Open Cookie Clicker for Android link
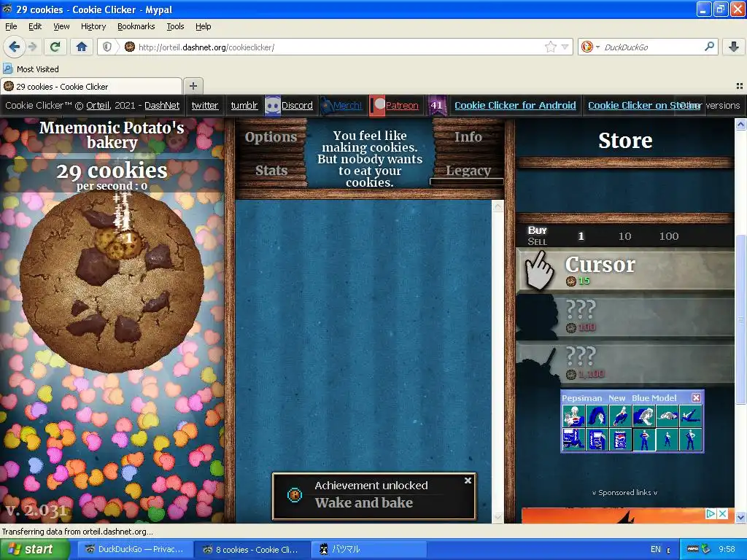 (x=515, y=106)
